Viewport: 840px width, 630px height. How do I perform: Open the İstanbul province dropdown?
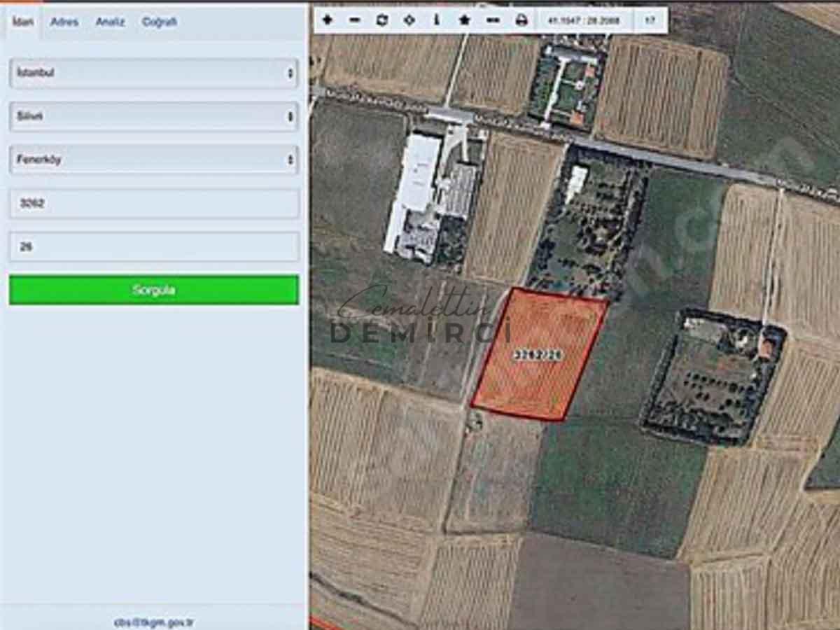coord(154,73)
